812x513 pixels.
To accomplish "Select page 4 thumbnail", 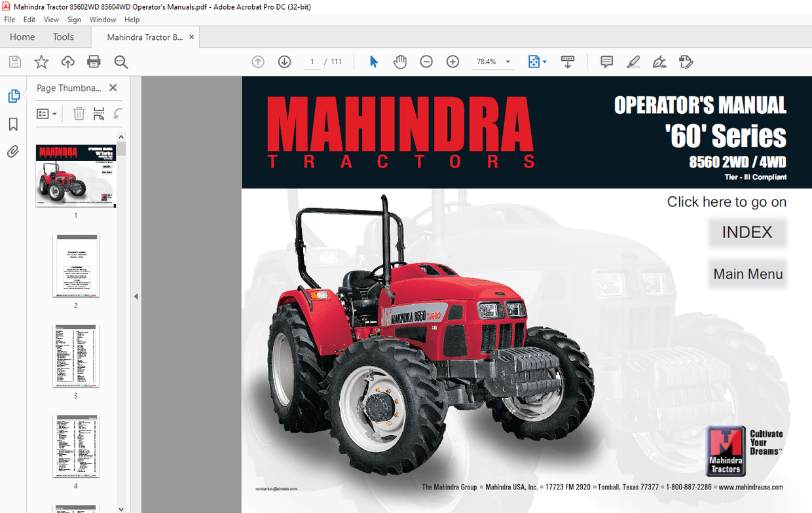I will (x=76, y=446).
